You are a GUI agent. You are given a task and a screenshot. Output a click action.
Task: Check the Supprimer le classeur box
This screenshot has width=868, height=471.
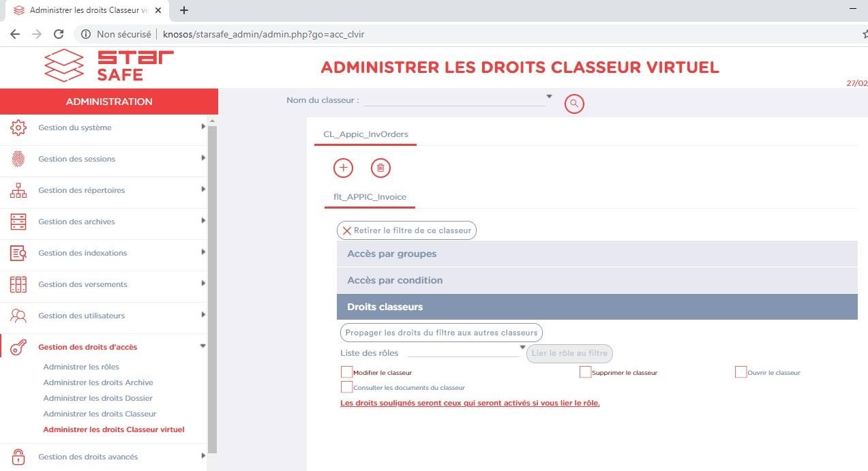(x=585, y=372)
